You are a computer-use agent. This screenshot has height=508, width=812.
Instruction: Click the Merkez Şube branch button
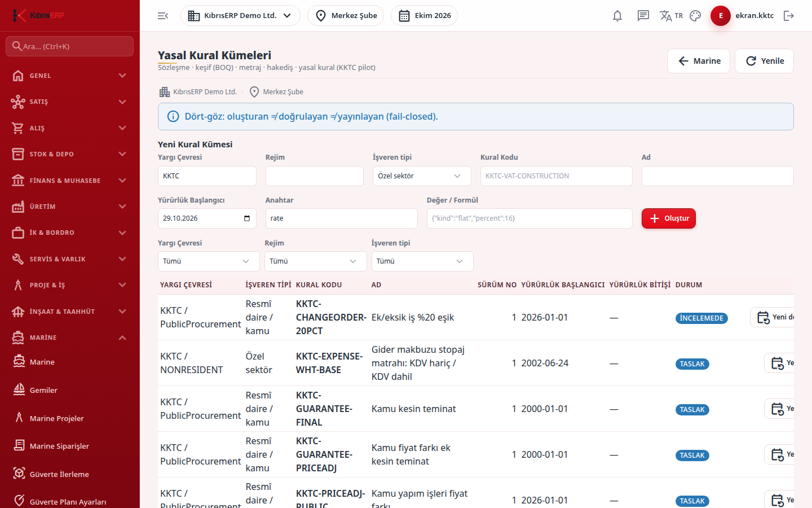(346, 16)
